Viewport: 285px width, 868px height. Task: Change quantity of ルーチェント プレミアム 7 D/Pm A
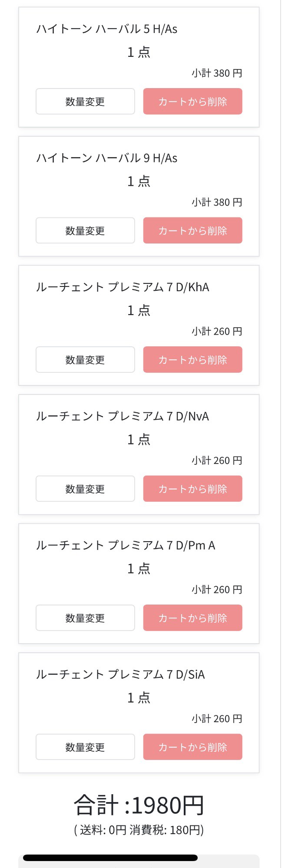coord(85,618)
